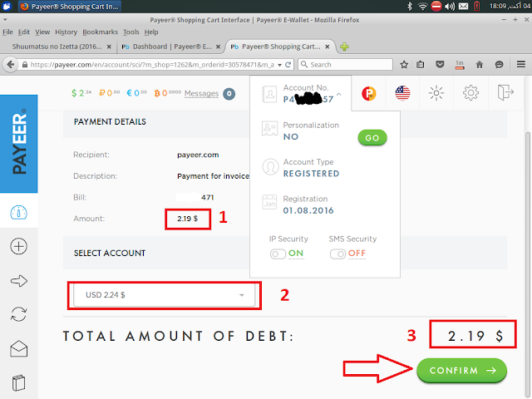Open the Bookmarks menu

100,32
